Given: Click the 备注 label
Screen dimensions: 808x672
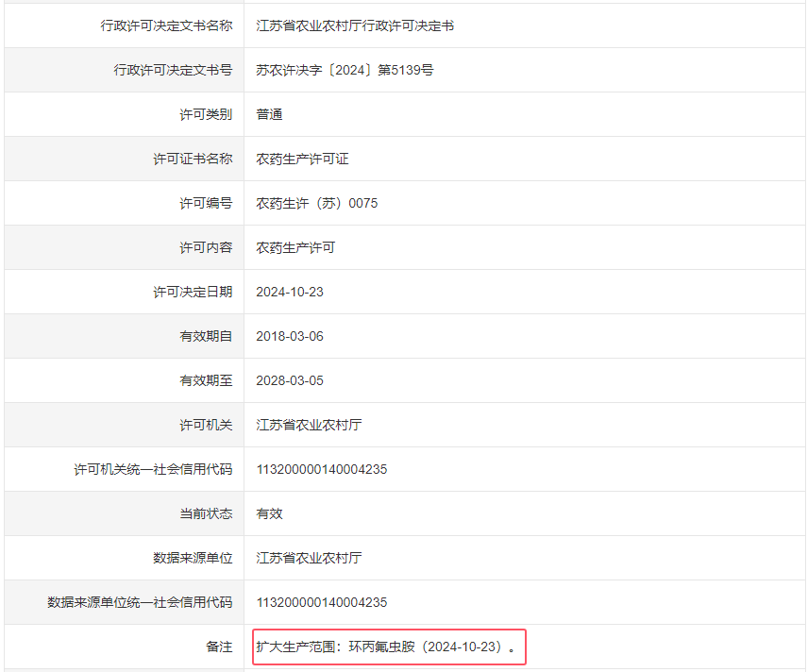Looking at the screenshot, I should tap(220, 647).
